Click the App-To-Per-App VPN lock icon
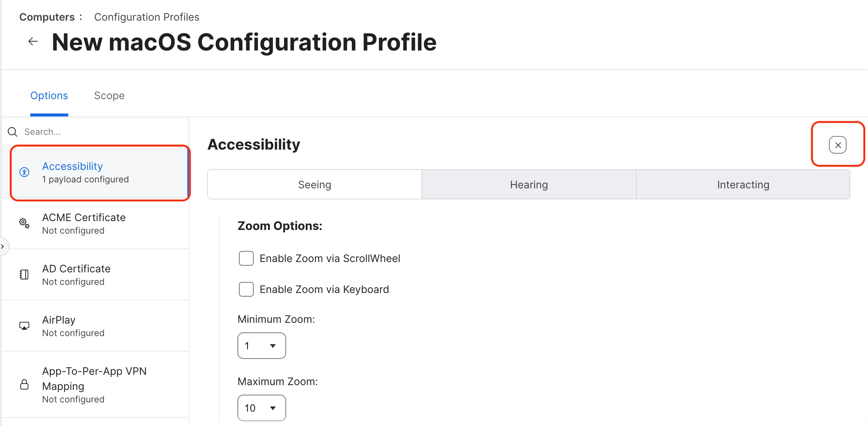The width and height of the screenshot is (868, 426). pos(24,384)
